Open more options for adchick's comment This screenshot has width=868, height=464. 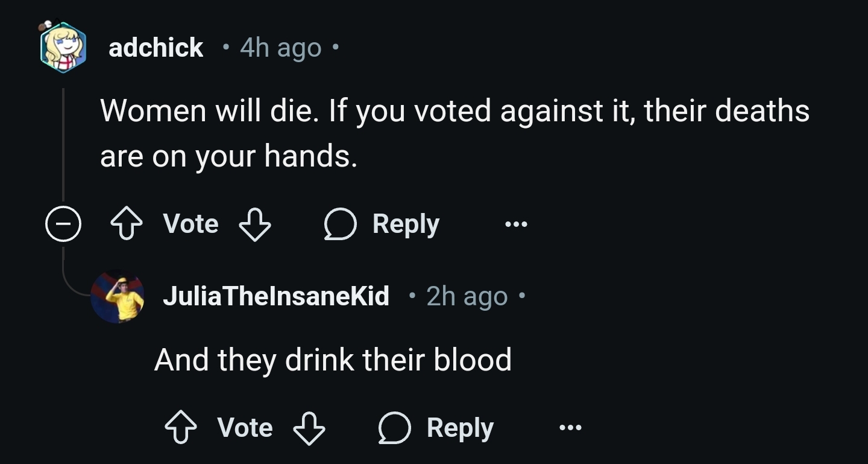point(516,224)
